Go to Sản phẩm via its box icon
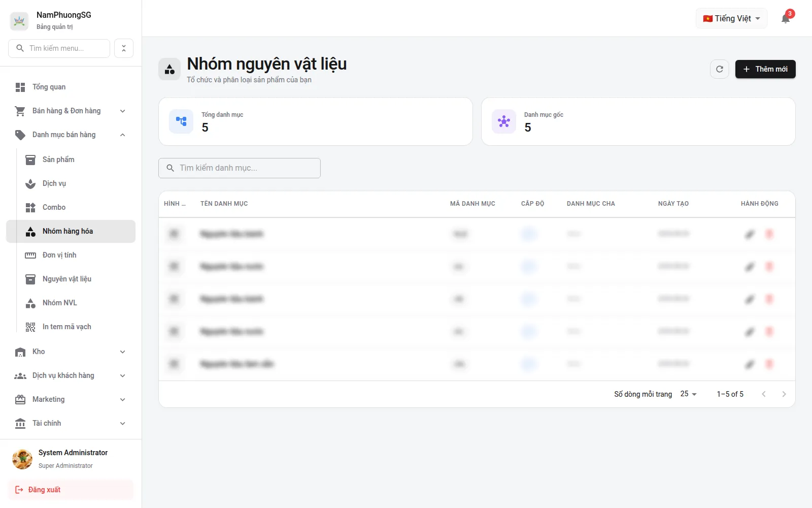The image size is (812, 508). [x=30, y=160]
